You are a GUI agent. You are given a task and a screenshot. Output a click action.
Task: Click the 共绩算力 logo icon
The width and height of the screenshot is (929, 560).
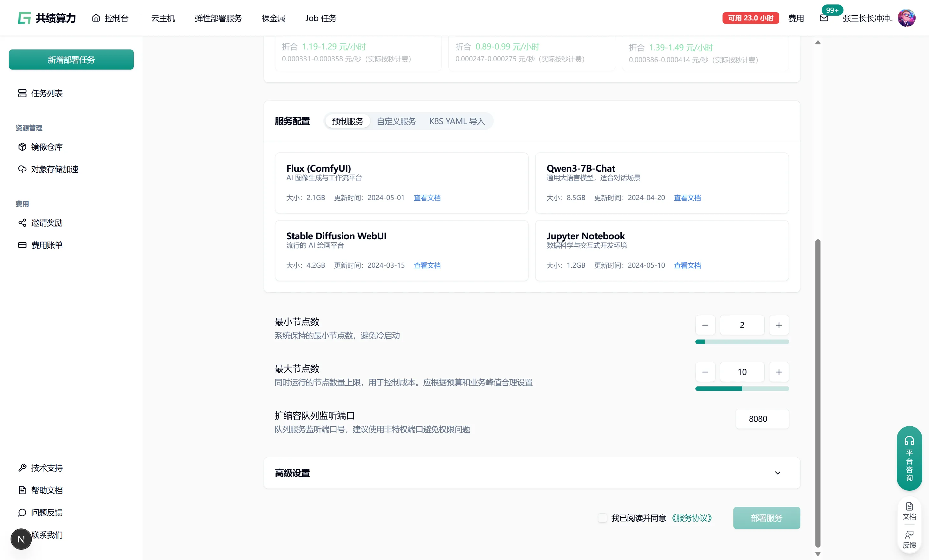(25, 18)
